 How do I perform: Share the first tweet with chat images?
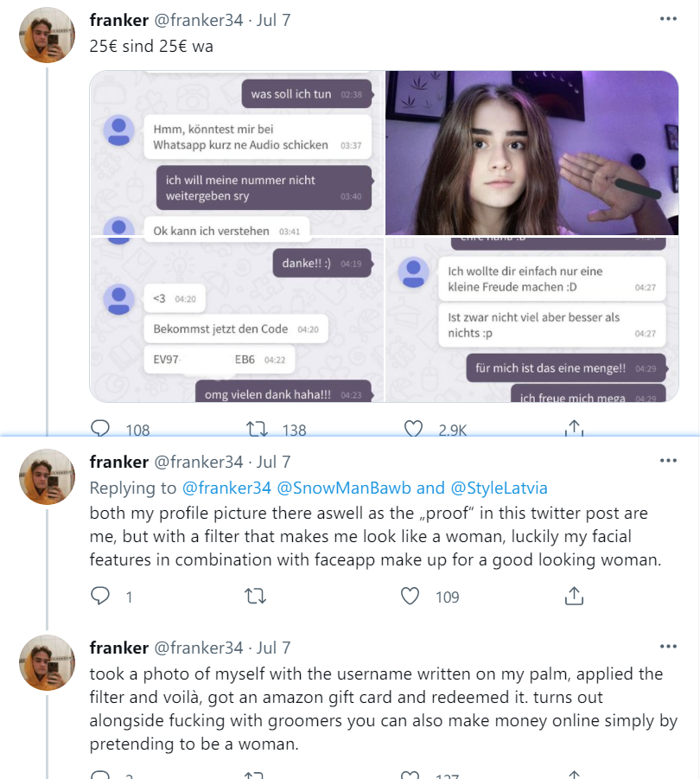[x=574, y=428]
